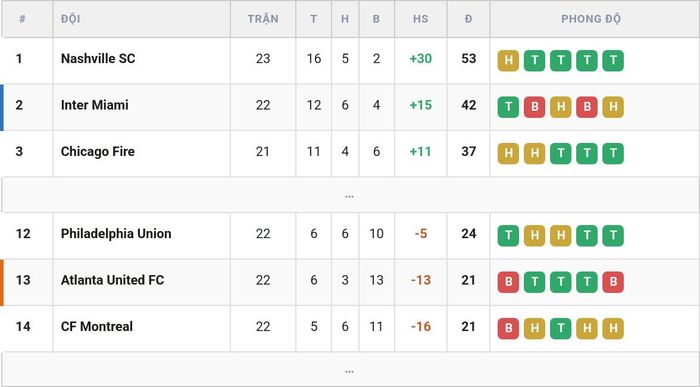The height and width of the screenshot is (387, 700).
Task: Sort table by the Đ points column
Action: pos(468,19)
